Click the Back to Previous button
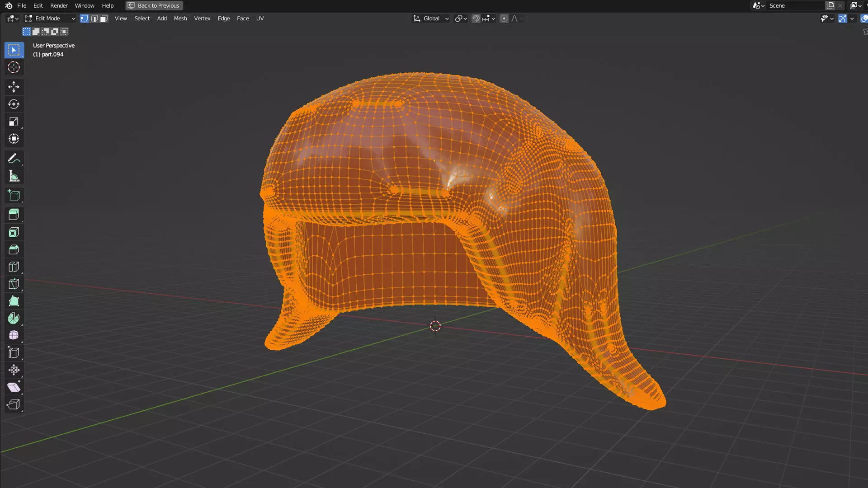This screenshot has height=488, width=868. pos(154,5)
